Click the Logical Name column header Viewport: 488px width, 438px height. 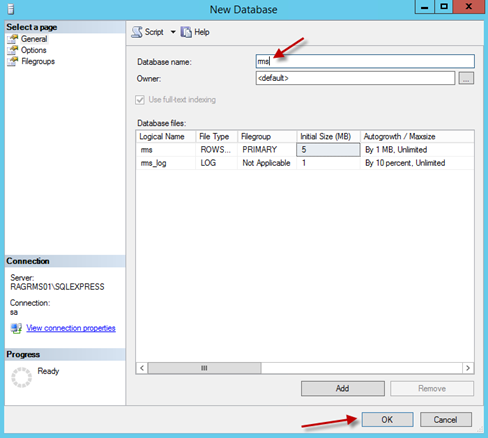166,136
